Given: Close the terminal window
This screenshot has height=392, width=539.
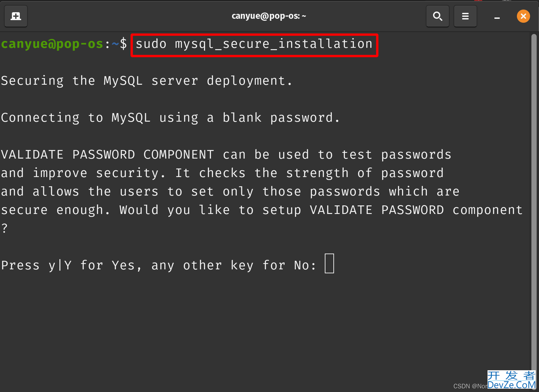Looking at the screenshot, I should click(x=523, y=16).
